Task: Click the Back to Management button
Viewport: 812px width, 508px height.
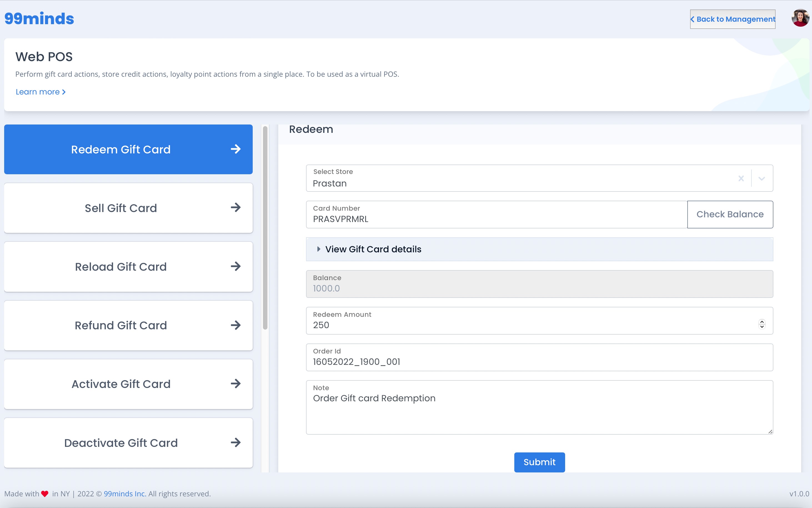Action: 733,19
